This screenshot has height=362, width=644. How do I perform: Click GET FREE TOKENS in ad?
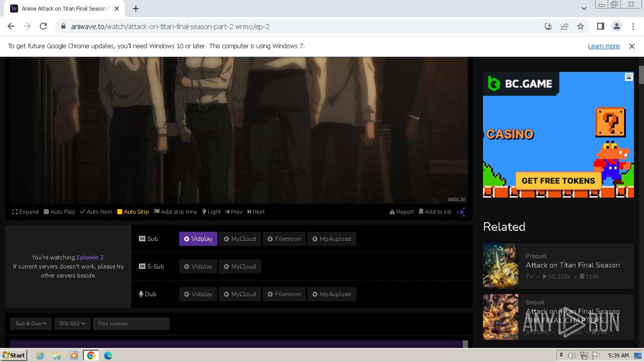tap(558, 181)
